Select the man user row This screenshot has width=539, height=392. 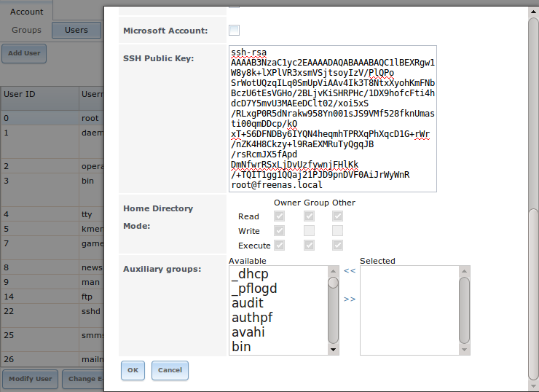52,282
